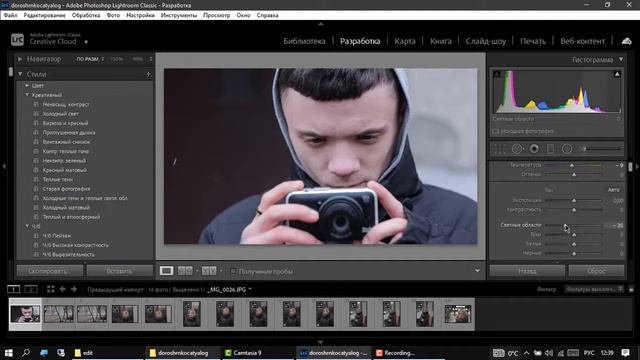Open the Before/After view options dropdown

pos(221,271)
